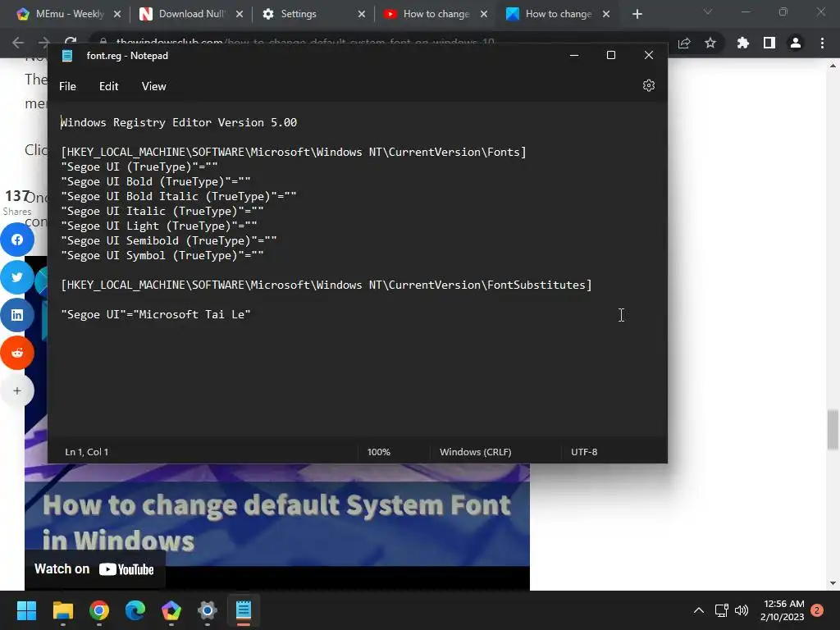The height and width of the screenshot is (630, 840).
Task: Click line Windows Registry Editor Version 5.00
Action: [x=178, y=123]
